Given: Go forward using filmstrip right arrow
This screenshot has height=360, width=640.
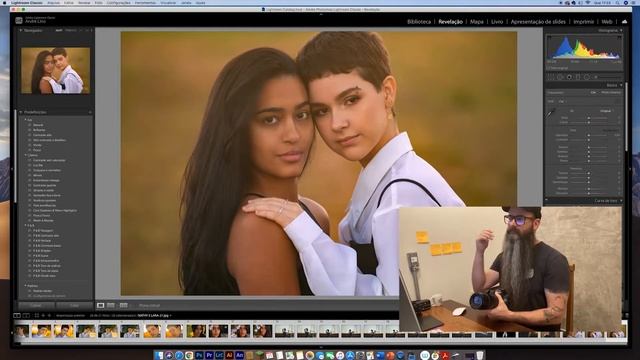Looking at the screenshot, I should tap(49, 315).
